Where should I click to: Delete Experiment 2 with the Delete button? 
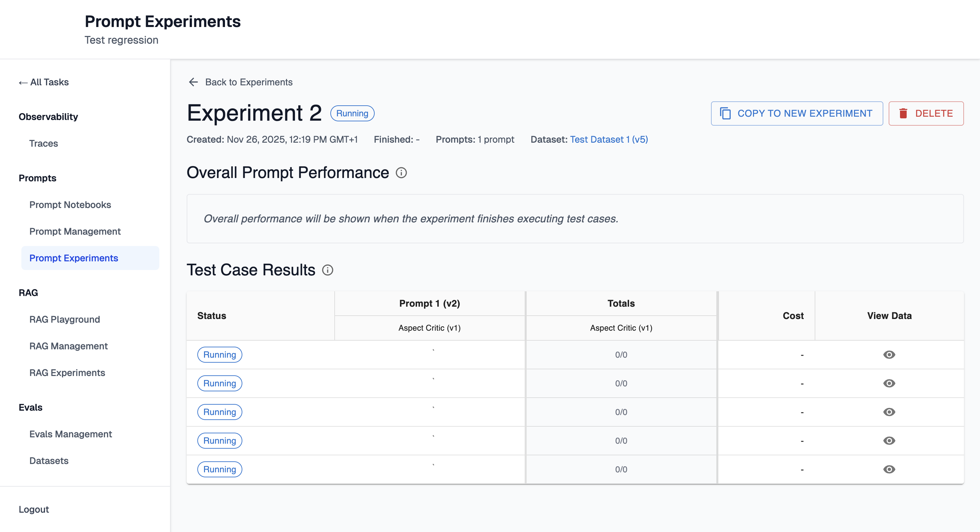[x=926, y=113]
